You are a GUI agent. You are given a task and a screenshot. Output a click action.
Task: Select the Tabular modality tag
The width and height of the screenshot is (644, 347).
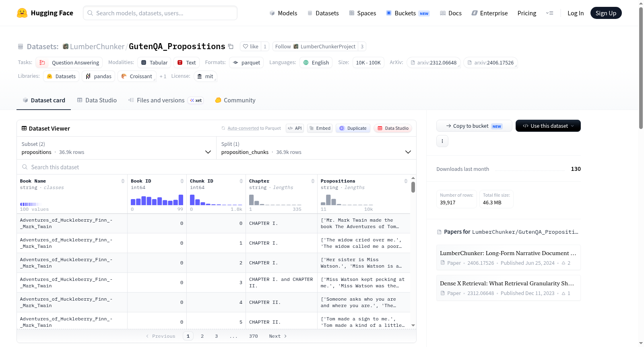coord(154,62)
